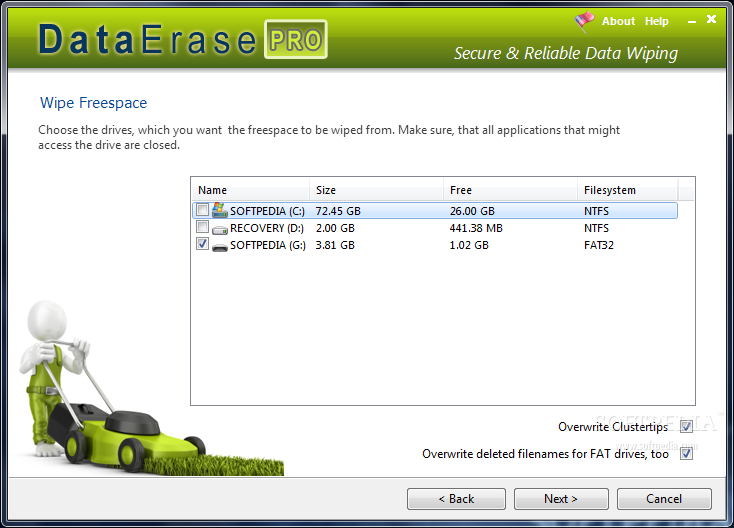Click the 72.45 GB size value

tap(338, 211)
